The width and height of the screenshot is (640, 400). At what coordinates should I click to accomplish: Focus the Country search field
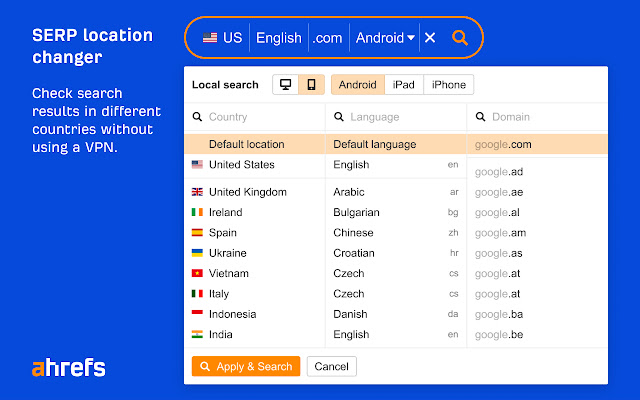(255, 117)
